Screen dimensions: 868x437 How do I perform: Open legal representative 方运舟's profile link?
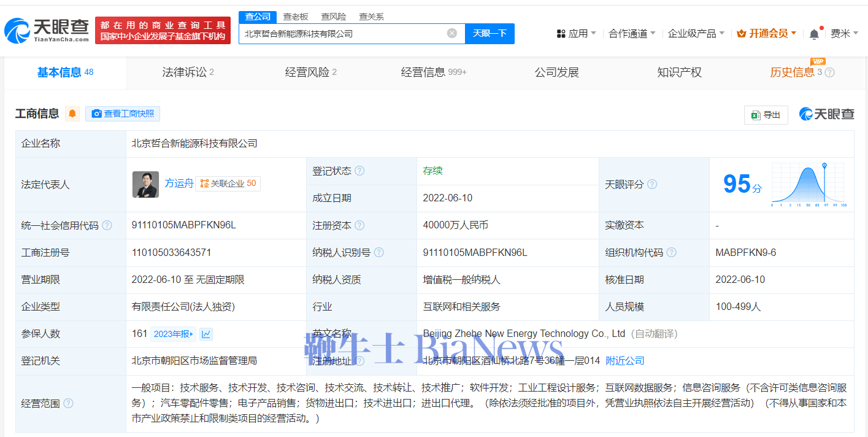pyautogui.click(x=179, y=183)
